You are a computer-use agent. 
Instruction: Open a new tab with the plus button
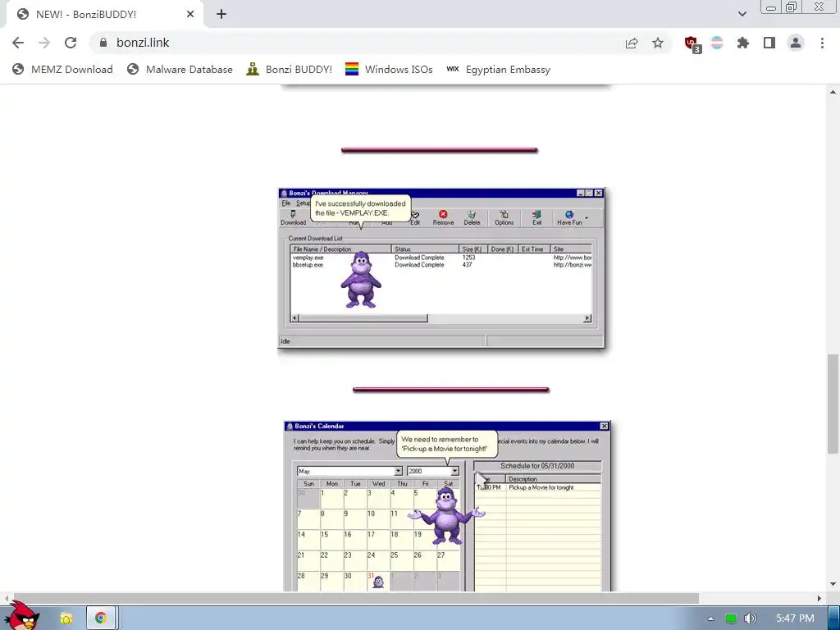coord(221,15)
